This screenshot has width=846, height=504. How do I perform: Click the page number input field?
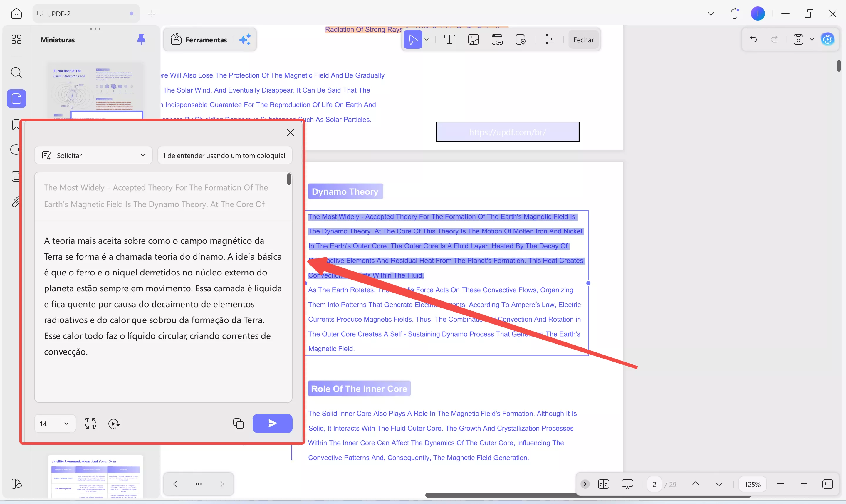654,484
